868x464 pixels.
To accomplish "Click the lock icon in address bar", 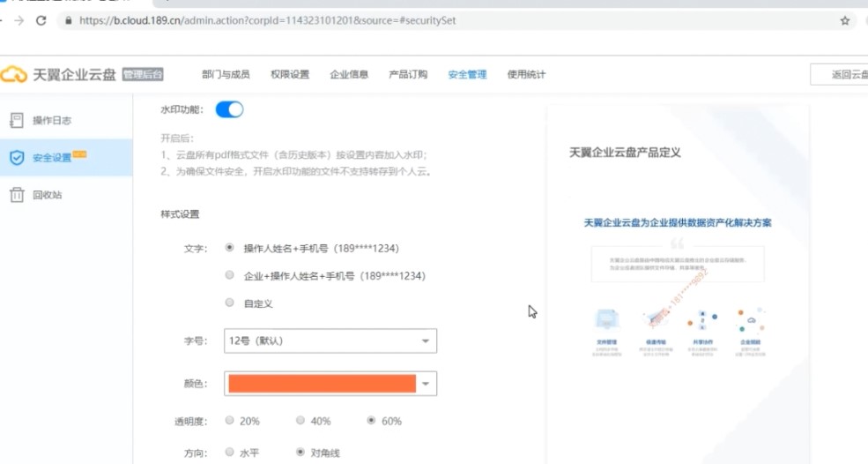I will (x=69, y=20).
